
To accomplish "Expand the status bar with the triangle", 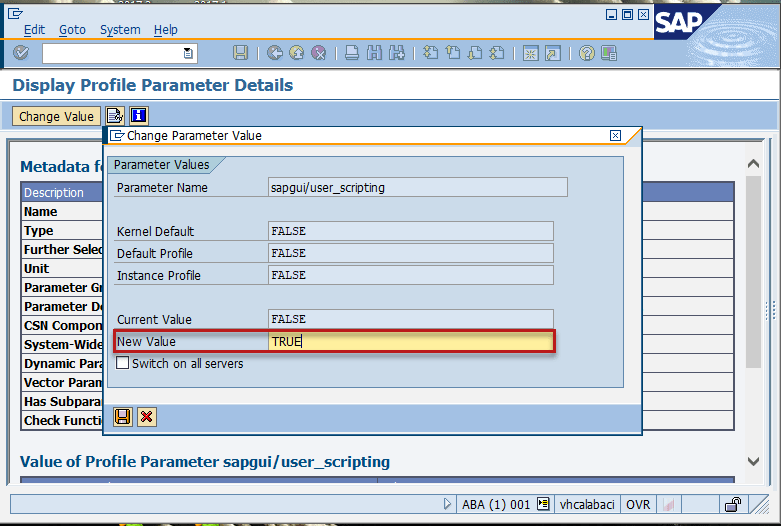I will (447, 504).
